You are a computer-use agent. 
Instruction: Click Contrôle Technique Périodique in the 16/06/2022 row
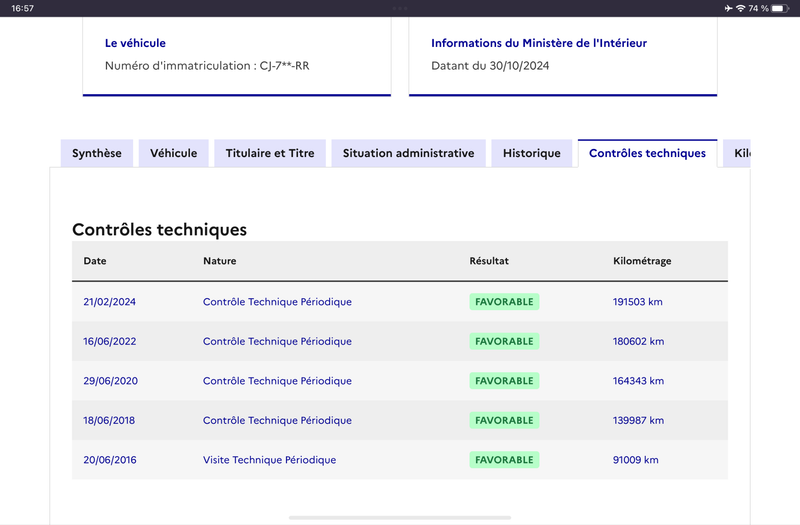pos(277,341)
